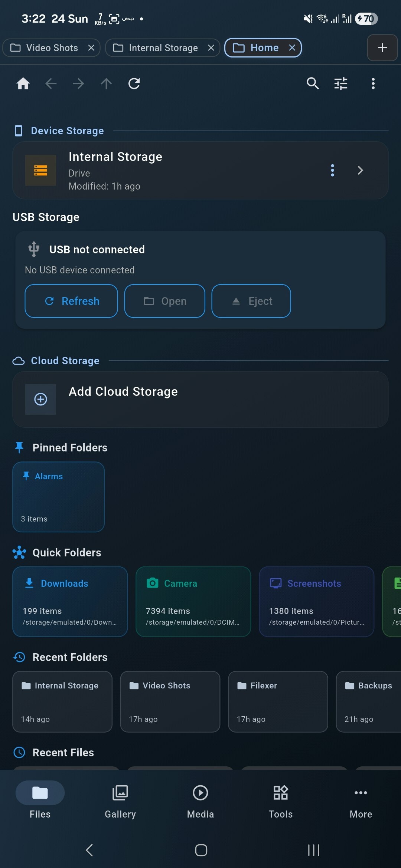Tap the Android home navigation button
The height and width of the screenshot is (868, 401).
tap(201, 850)
